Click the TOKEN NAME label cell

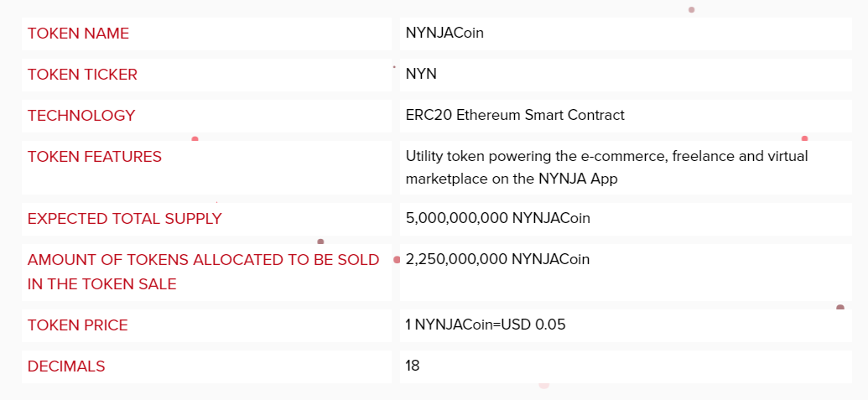coord(78,34)
